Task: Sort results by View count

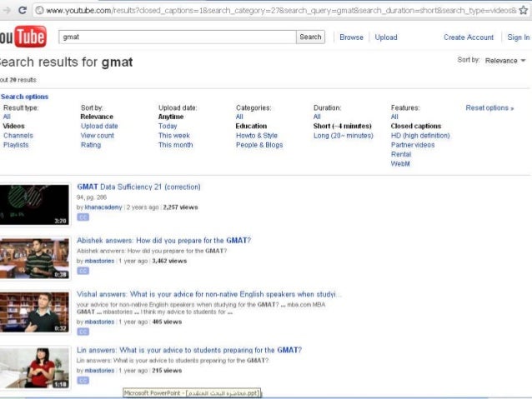Action: click(97, 136)
